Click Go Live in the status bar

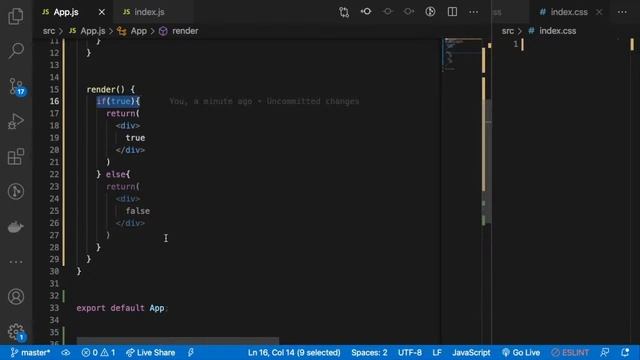click(x=521, y=353)
